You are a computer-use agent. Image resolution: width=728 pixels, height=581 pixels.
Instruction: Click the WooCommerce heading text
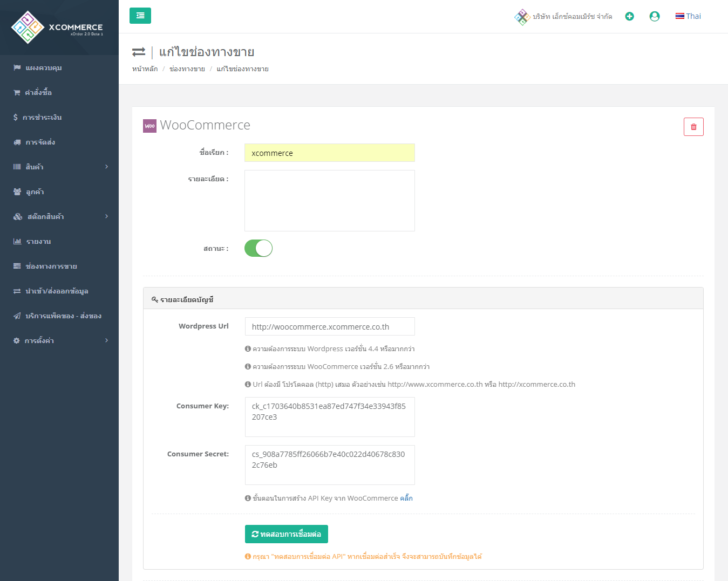[205, 125]
